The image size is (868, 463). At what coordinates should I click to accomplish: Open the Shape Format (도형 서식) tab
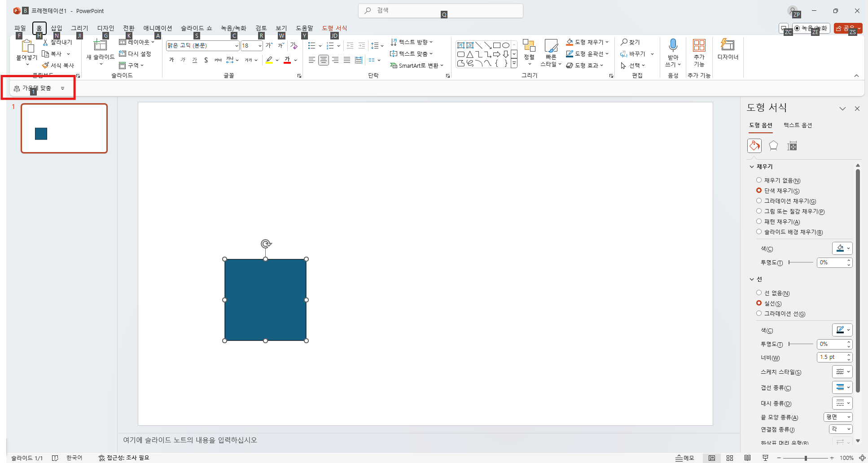334,28
